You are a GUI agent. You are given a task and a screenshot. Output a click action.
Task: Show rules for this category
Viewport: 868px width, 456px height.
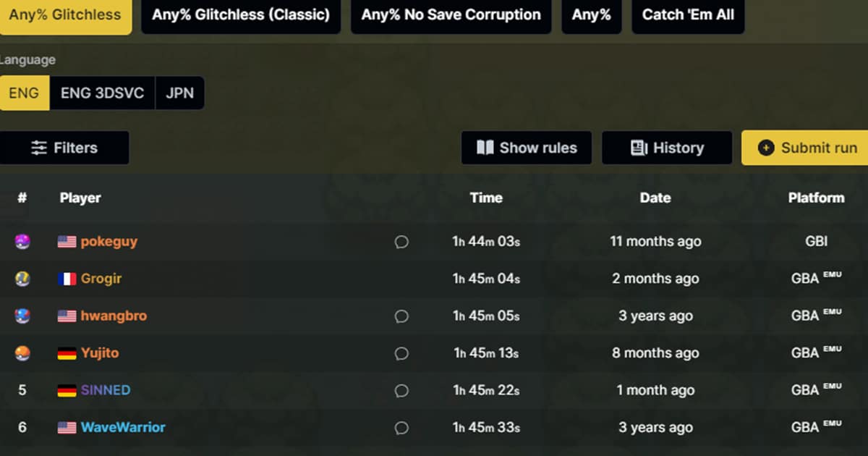pyautogui.click(x=527, y=148)
